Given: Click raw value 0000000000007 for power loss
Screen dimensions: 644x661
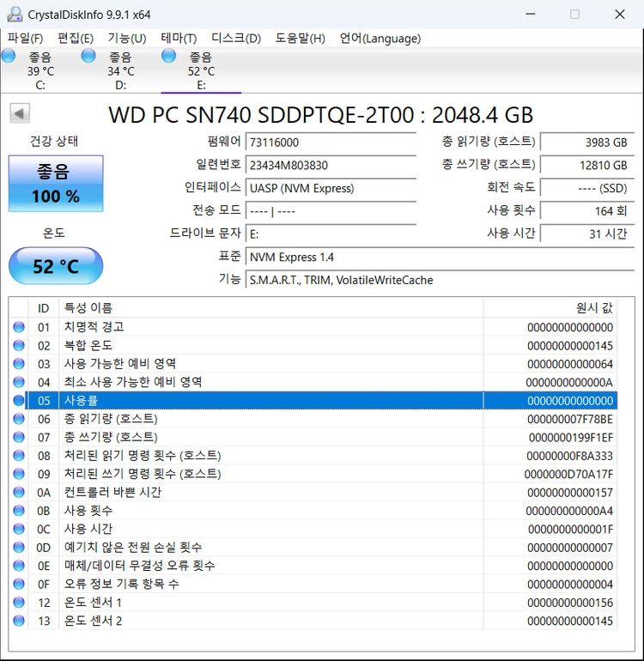Looking at the screenshot, I should (570, 548).
